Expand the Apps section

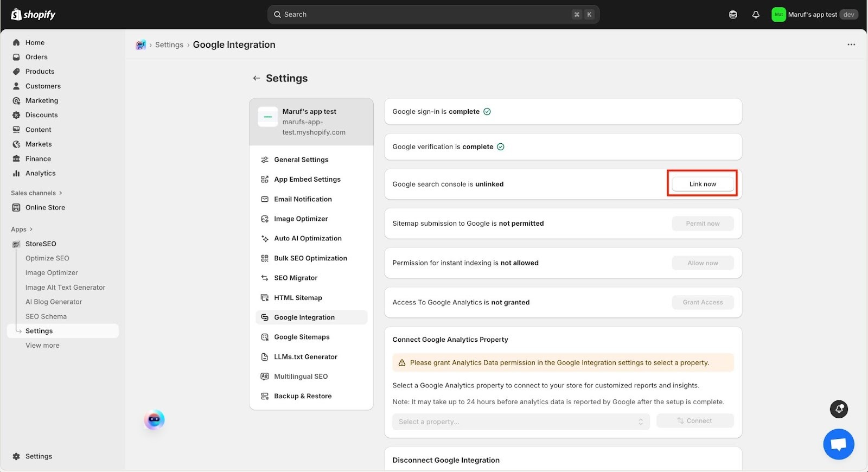coord(22,229)
